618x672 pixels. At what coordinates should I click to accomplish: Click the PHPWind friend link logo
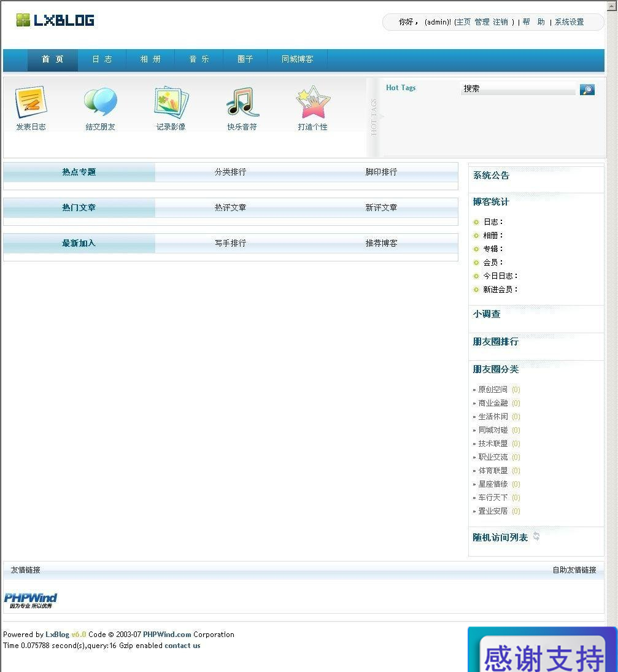click(31, 600)
